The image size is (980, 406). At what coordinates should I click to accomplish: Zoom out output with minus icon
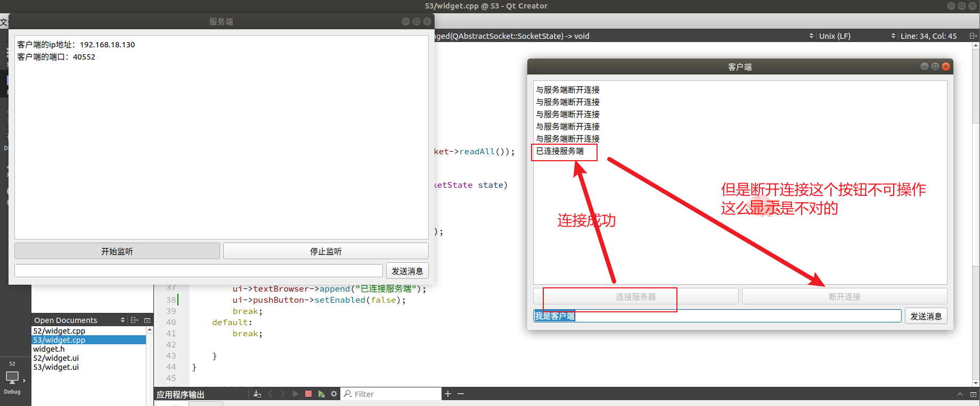[x=461, y=394]
